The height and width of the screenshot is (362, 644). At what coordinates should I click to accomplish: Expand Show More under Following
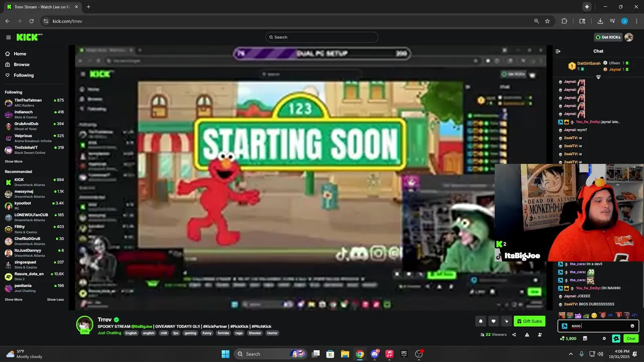click(14, 161)
